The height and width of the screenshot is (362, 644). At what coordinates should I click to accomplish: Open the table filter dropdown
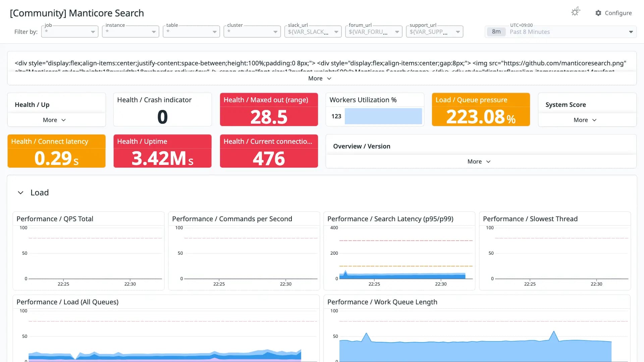[x=191, y=32]
